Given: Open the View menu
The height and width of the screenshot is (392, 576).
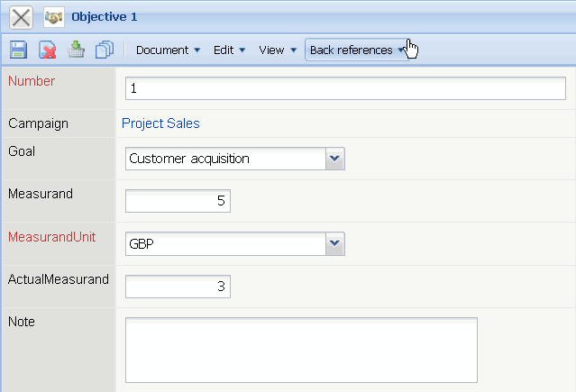Looking at the screenshot, I should [278, 50].
